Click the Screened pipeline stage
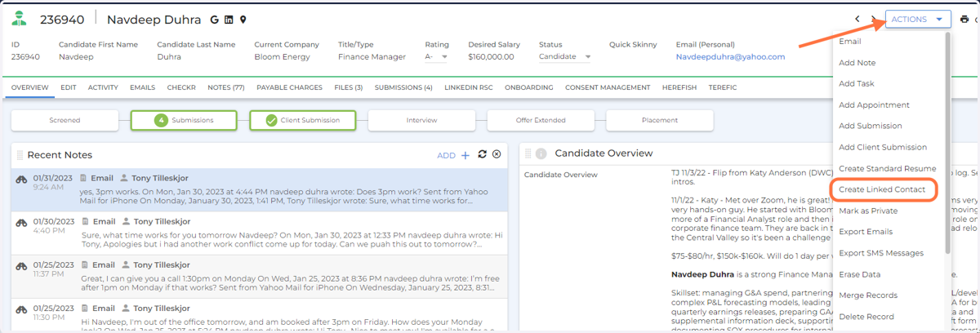The height and width of the screenshot is (333, 980). pyautogui.click(x=65, y=120)
